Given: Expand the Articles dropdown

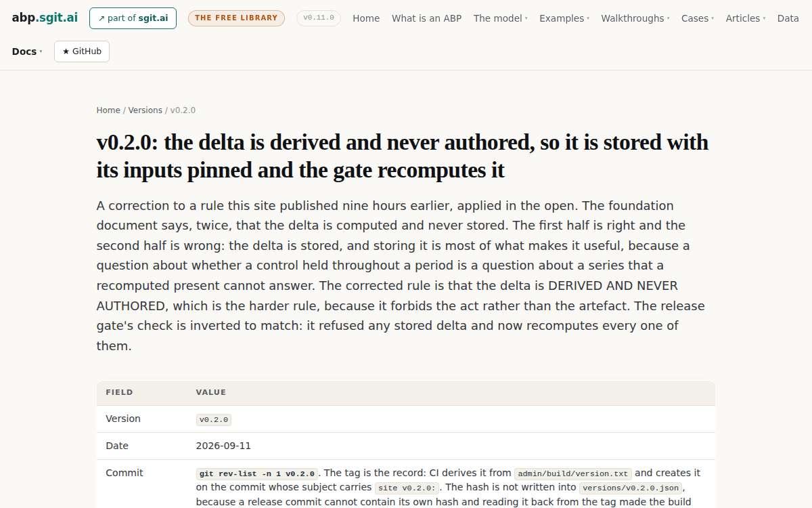Looking at the screenshot, I should (x=746, y=18).
